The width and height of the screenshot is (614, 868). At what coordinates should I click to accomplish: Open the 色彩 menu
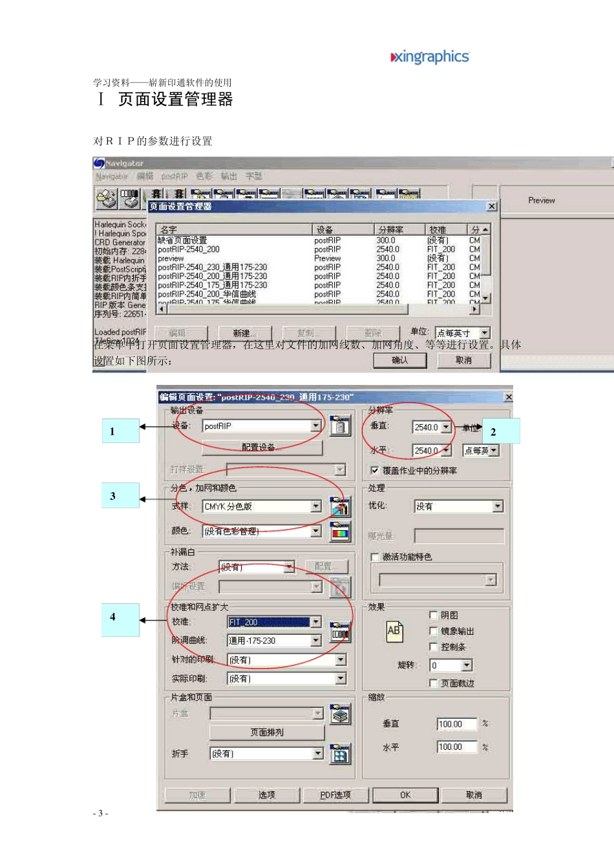[x=204, y=176]
